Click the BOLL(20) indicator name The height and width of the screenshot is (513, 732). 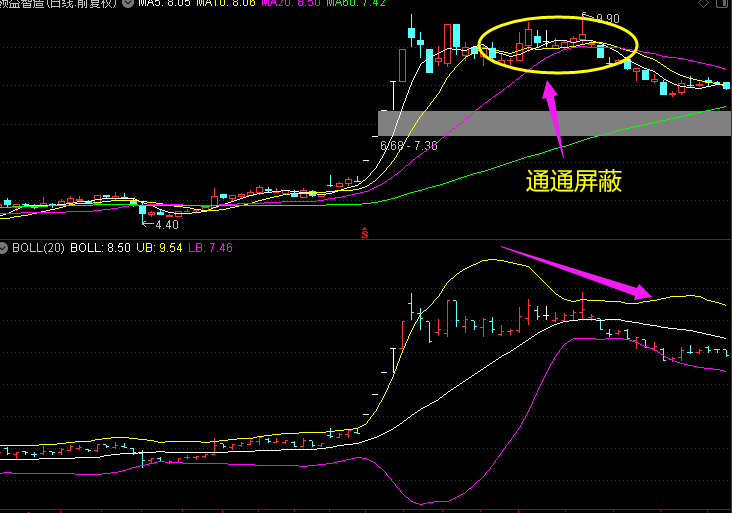[38, 248]
